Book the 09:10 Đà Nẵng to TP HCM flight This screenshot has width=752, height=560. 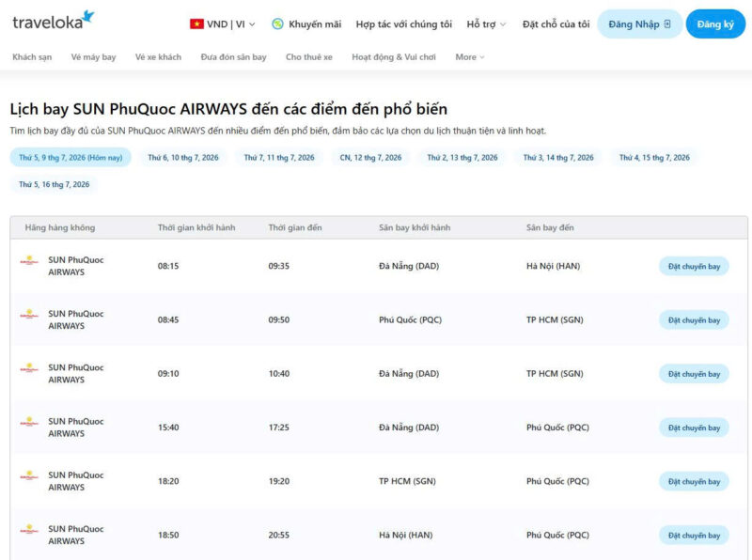click(x=694, y=374)
